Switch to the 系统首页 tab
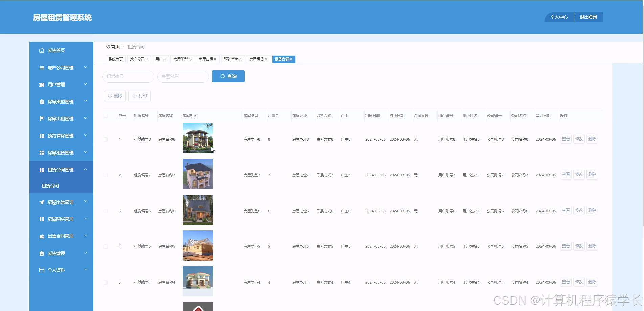Image resolution: width=644 pixels, height=311 pixels. [x=116, y=59]
